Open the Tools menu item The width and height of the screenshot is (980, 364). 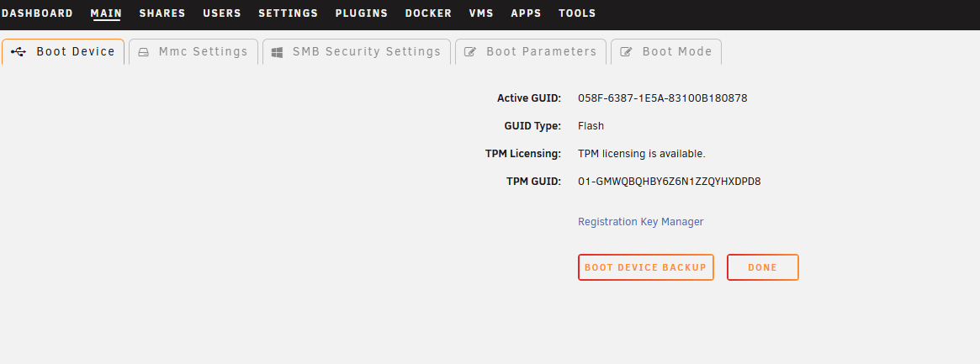click(577, 13)
